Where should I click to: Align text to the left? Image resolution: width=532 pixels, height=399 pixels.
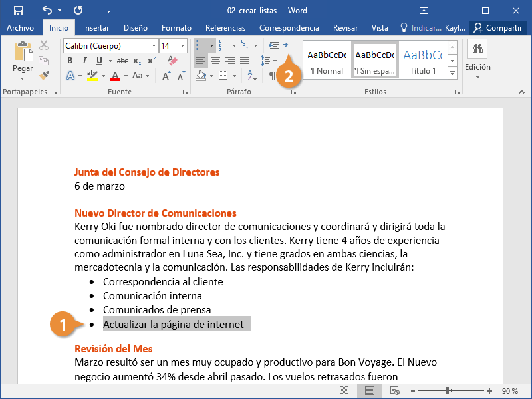coord(201,61)
